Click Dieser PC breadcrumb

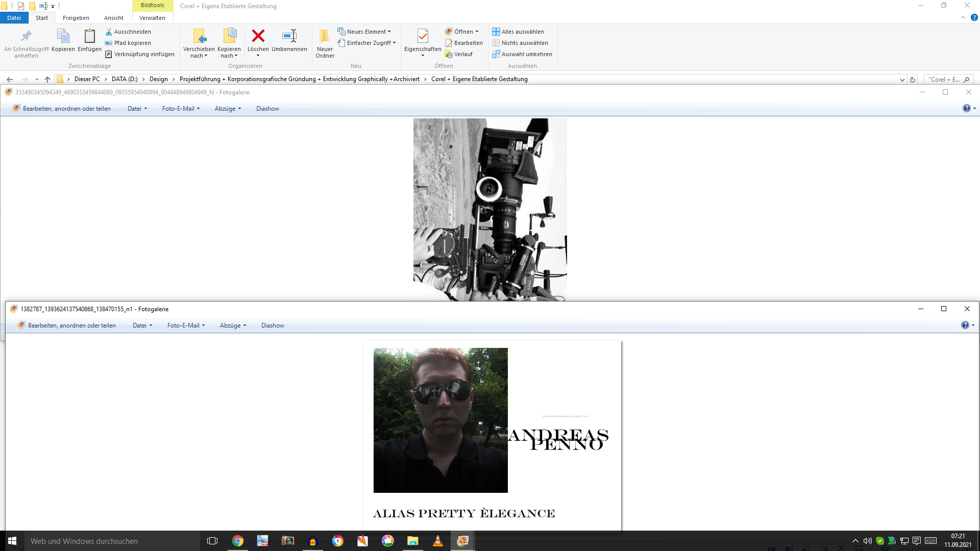point(87,79)
